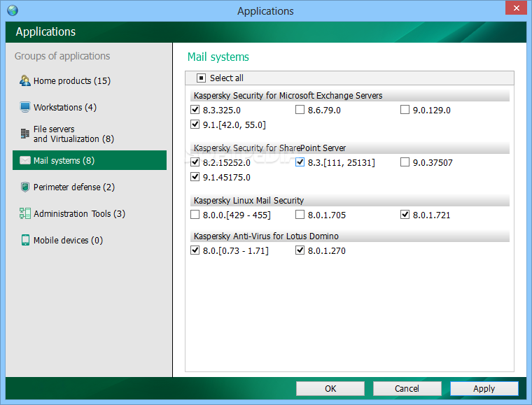Check SharePoint 9.0.37507
Image resolution: width=532 pixels, height=405 pixels.
click(405, 162)
